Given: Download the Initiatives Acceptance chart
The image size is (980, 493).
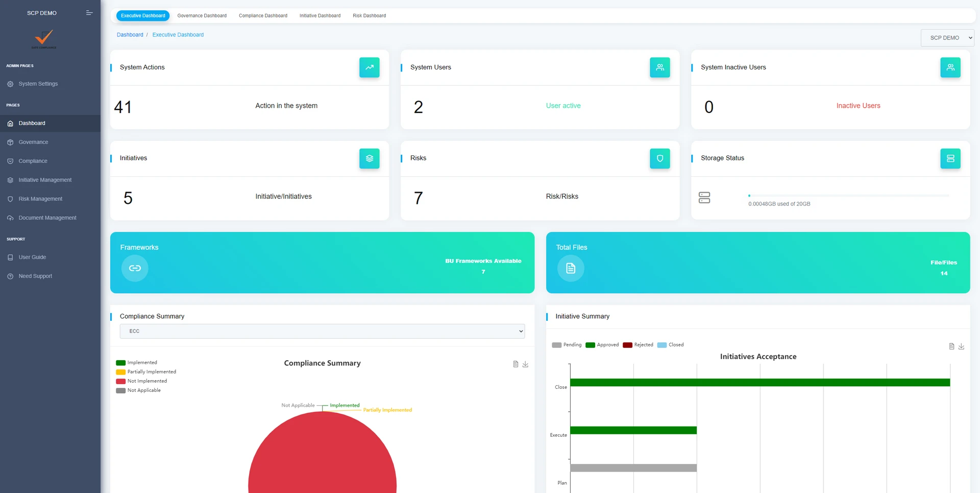Looking at the screenshot, I should [961, 346].
